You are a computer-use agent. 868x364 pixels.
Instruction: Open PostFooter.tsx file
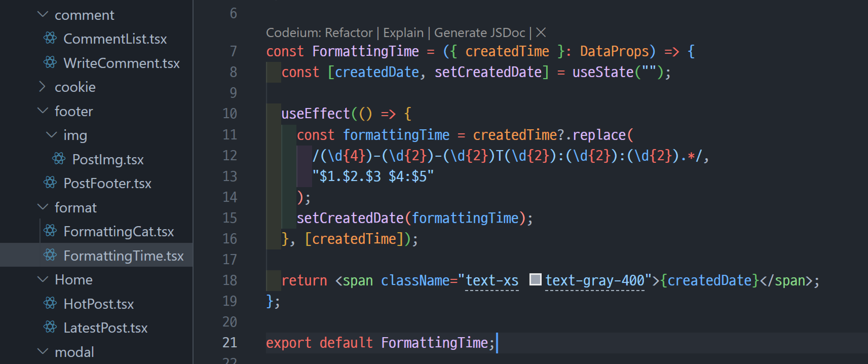pyautogui.click(x=107, y=183)
